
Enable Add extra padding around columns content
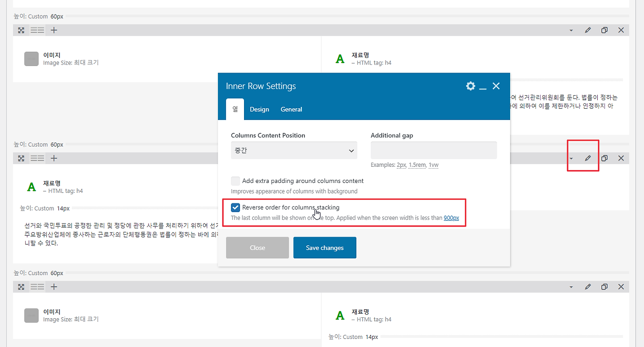[x=235, y=181]
